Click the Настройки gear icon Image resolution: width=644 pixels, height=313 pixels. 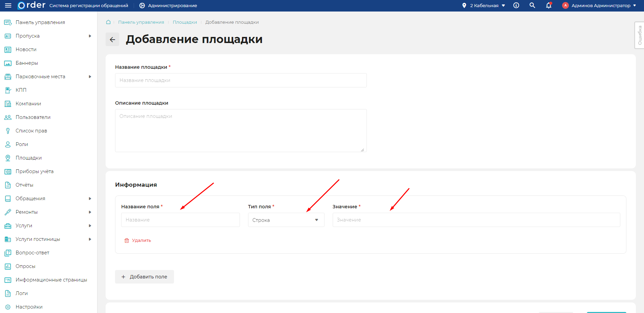coord(7,306)
